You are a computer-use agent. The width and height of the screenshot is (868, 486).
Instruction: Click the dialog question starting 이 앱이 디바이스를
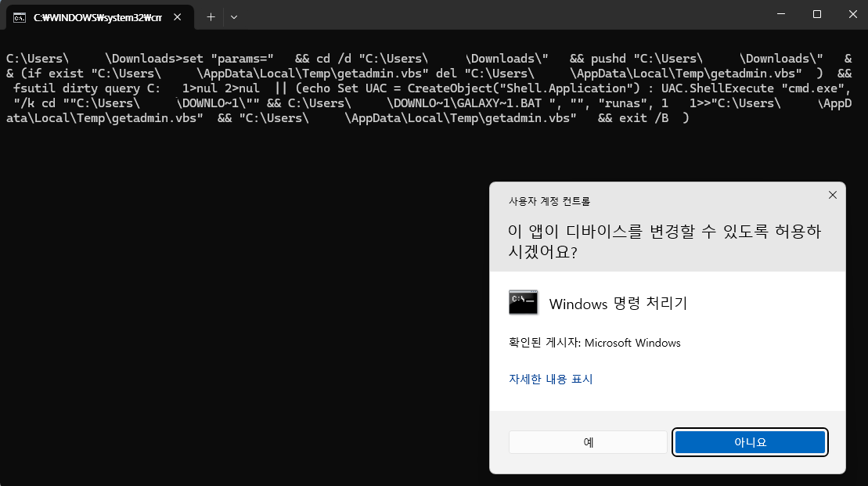(x=665, y=241)
